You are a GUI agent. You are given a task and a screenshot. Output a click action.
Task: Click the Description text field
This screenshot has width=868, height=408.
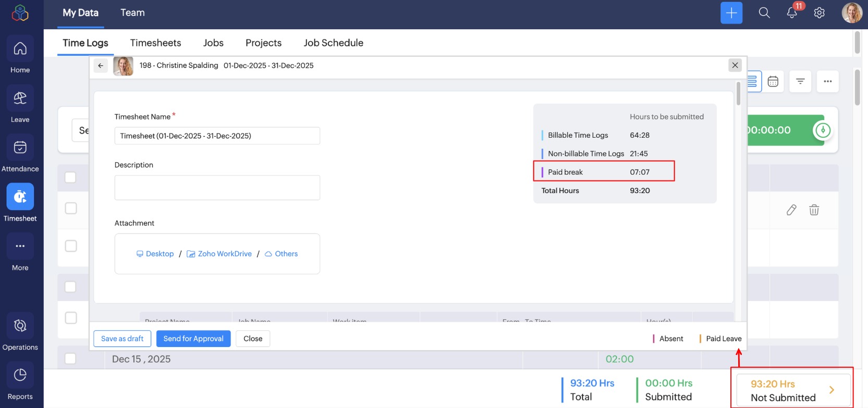tap(217, 188)
